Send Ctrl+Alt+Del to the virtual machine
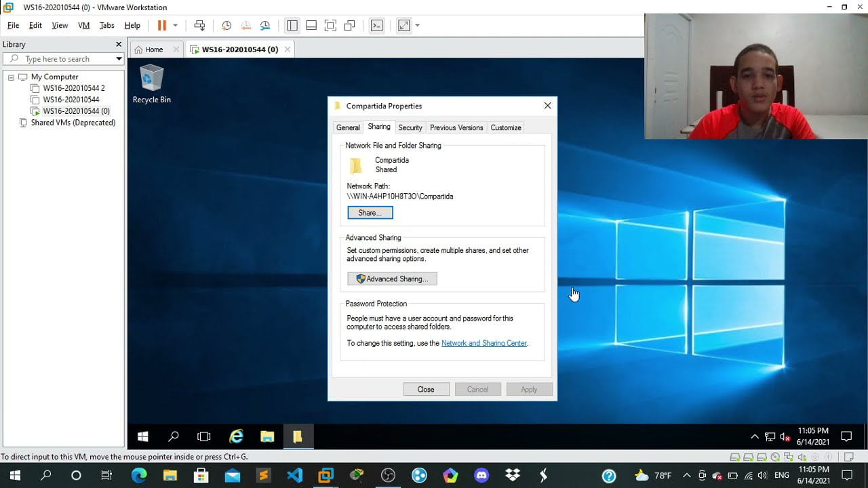Viewport: 868px width, 488px height. pyautogui.click(x=199, y=25)
